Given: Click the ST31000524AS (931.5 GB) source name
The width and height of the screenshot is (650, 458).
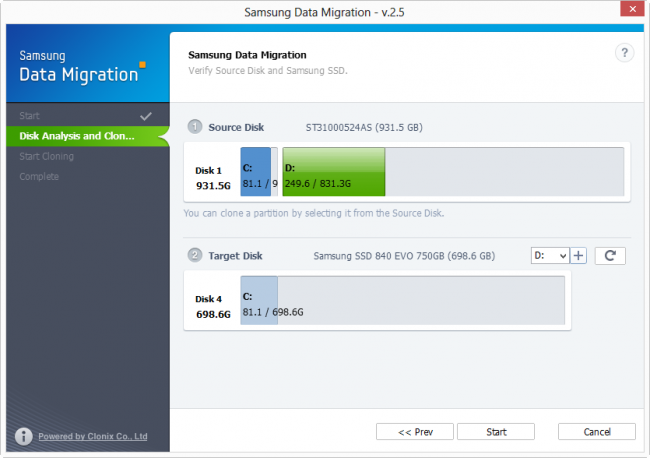Looking at the screenshot, I should pyautogui.click(x=364, y=127).
